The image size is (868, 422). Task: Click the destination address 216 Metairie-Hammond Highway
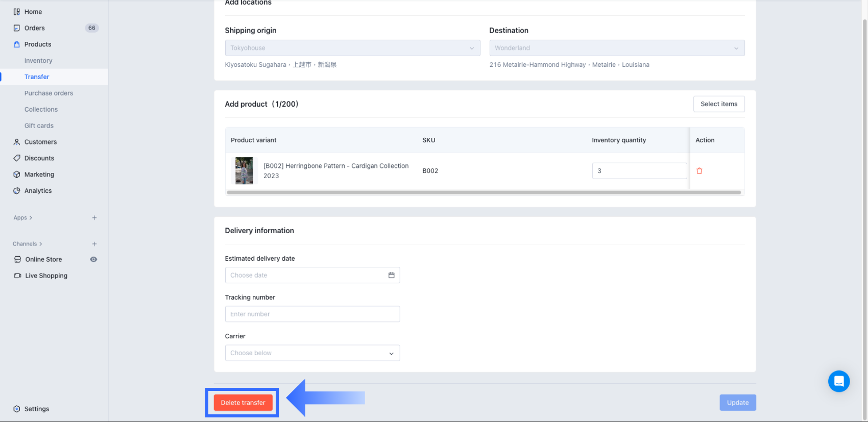pos(569,65)
